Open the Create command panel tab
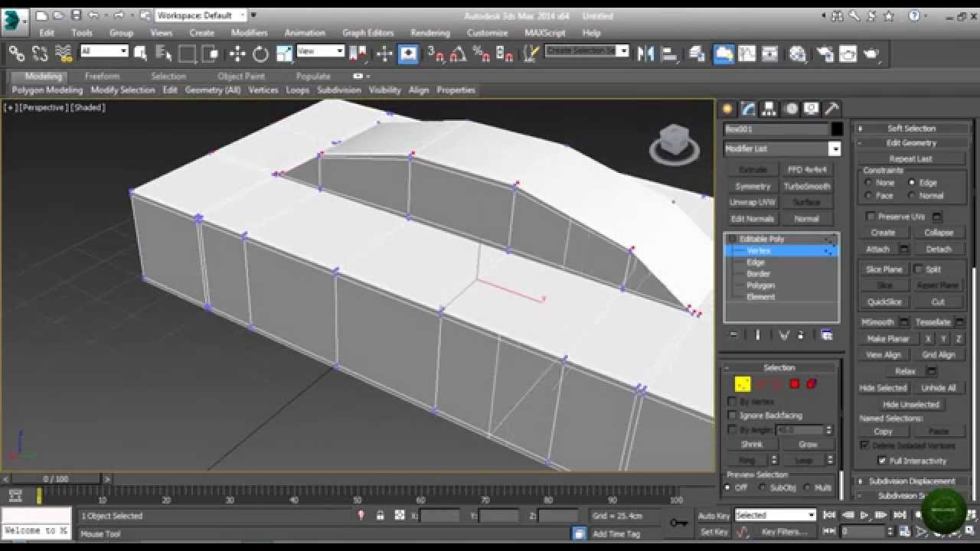Image resolution: width=980 pixels, height=551 pixels. coord(727,109)
